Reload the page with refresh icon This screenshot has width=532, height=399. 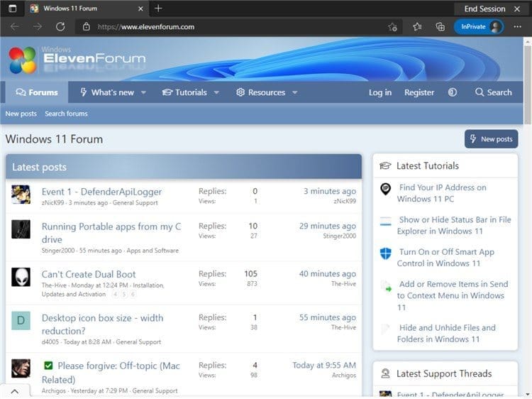[x=60, y=26]
